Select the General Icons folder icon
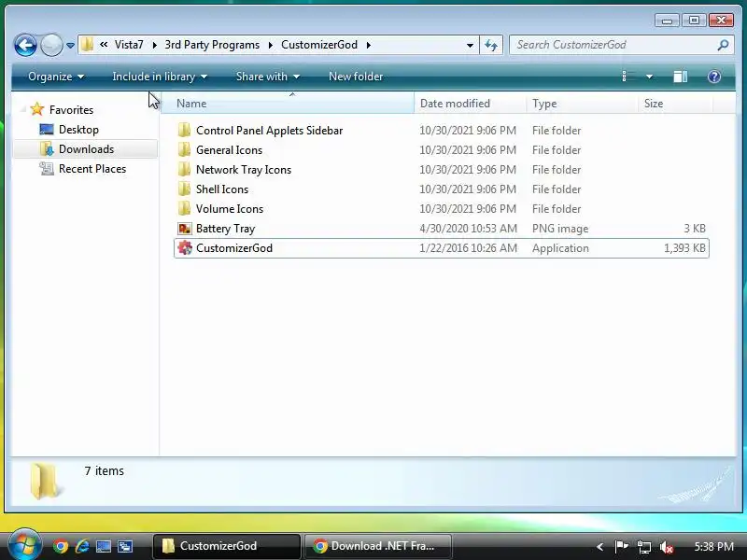 click(x=184, y=149)
